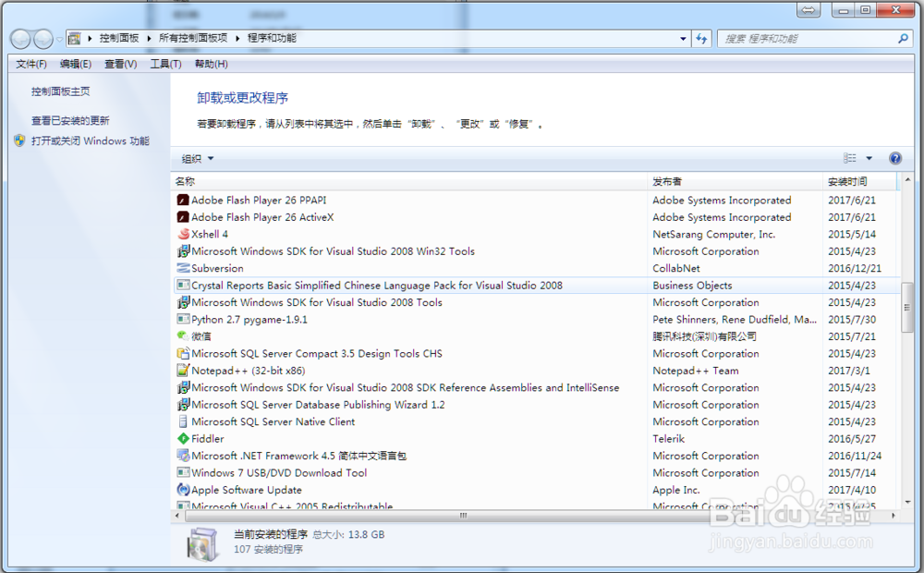Screen dimensions: 924x573
Task: Click the Crystal Reports Language Pack icon
Action: (183, 286)
